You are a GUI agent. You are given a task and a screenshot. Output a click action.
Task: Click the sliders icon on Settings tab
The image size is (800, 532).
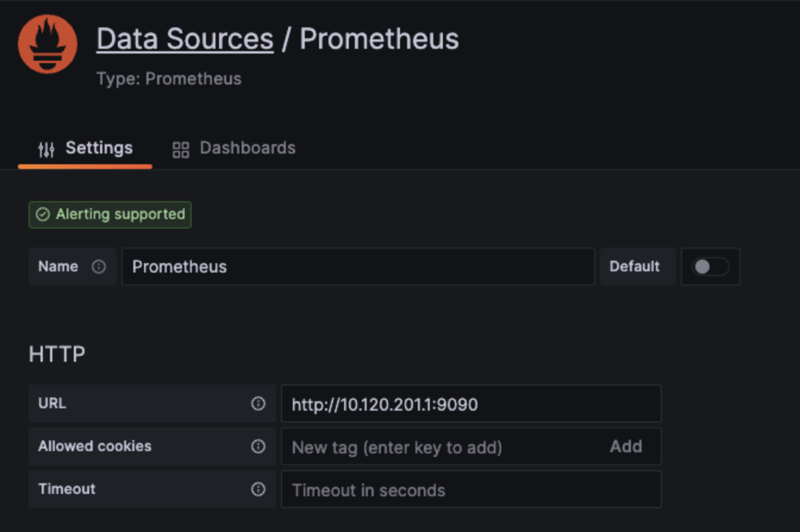46,148
